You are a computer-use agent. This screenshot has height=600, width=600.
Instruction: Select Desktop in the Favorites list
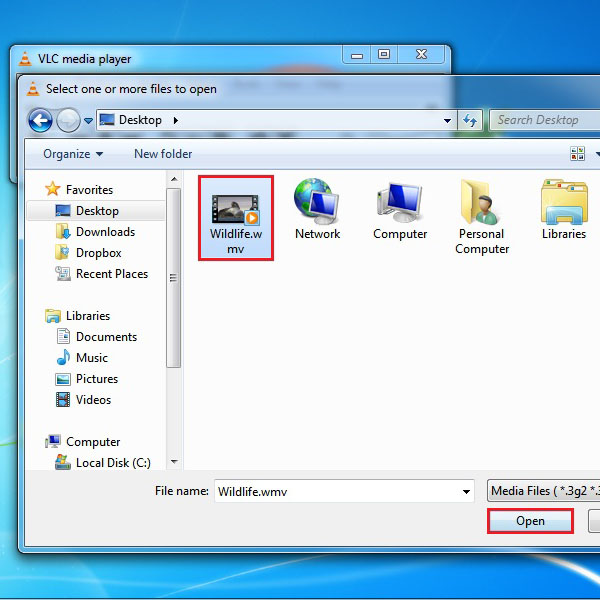tap(96, 210)
